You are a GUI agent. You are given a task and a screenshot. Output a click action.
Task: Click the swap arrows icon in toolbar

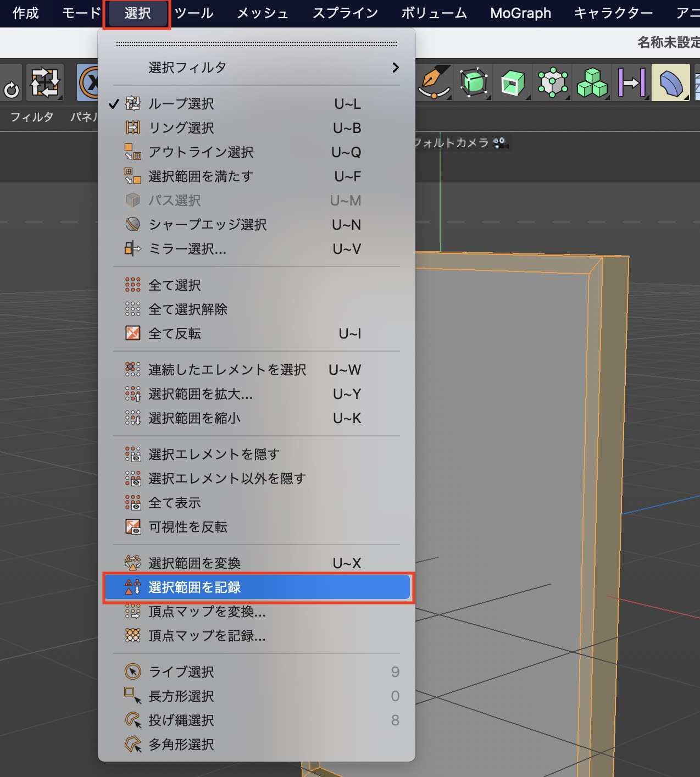[45, 83]
